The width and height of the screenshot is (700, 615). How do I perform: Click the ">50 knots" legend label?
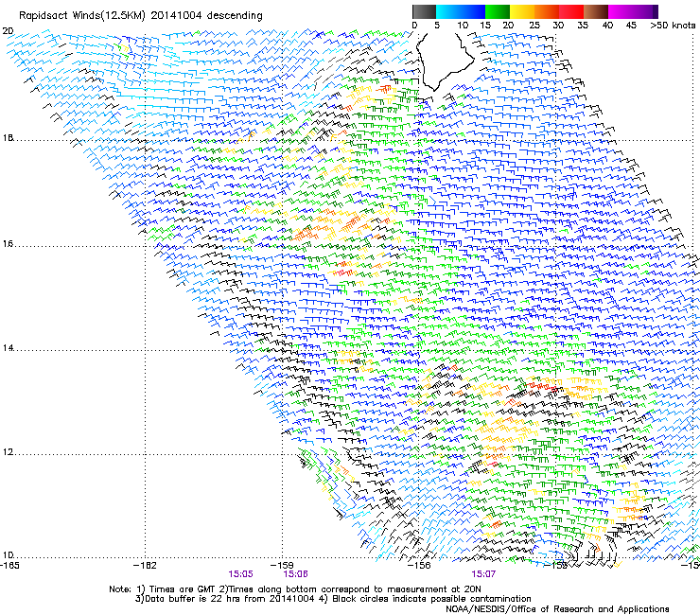(x=673, y=26)
